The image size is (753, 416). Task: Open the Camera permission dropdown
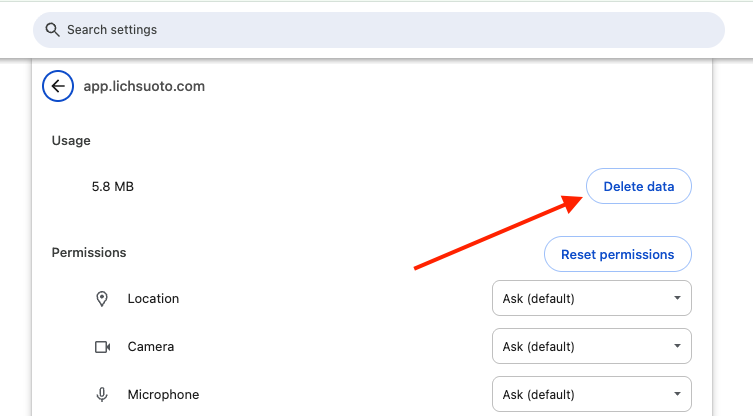pos(592,346)
